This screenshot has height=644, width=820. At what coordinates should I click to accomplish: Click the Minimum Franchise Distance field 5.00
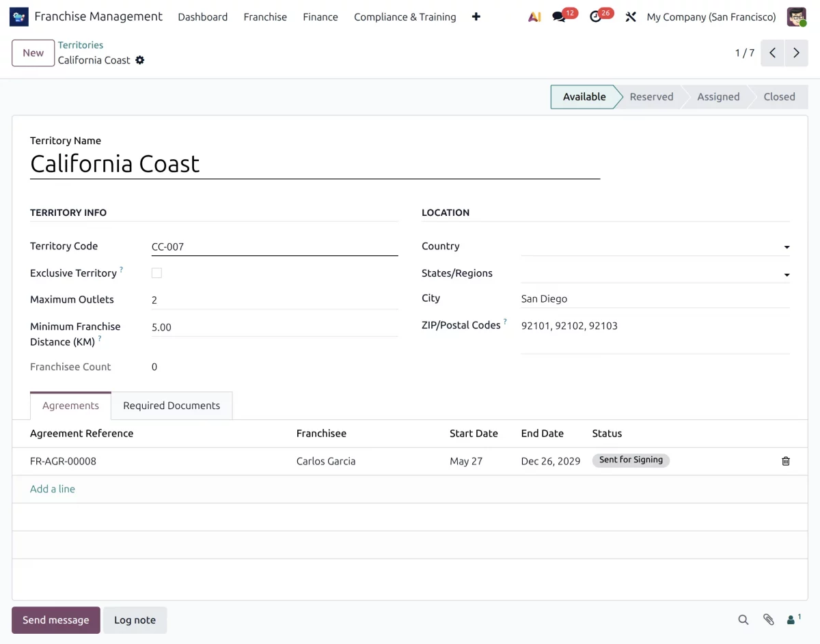coord(275,327)
